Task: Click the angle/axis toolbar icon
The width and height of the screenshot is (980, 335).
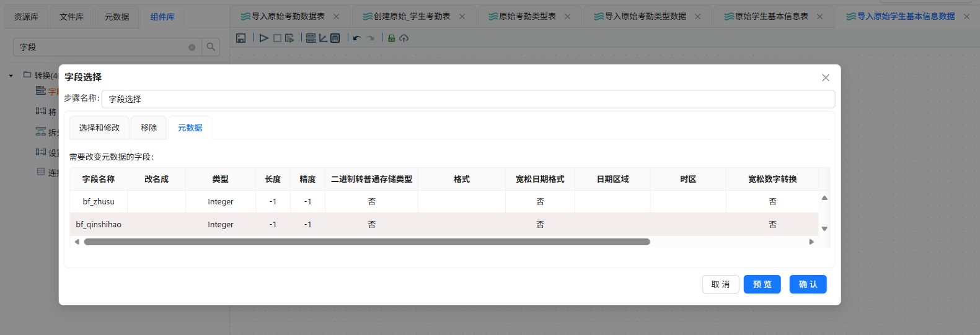Action: coord(323,38)
